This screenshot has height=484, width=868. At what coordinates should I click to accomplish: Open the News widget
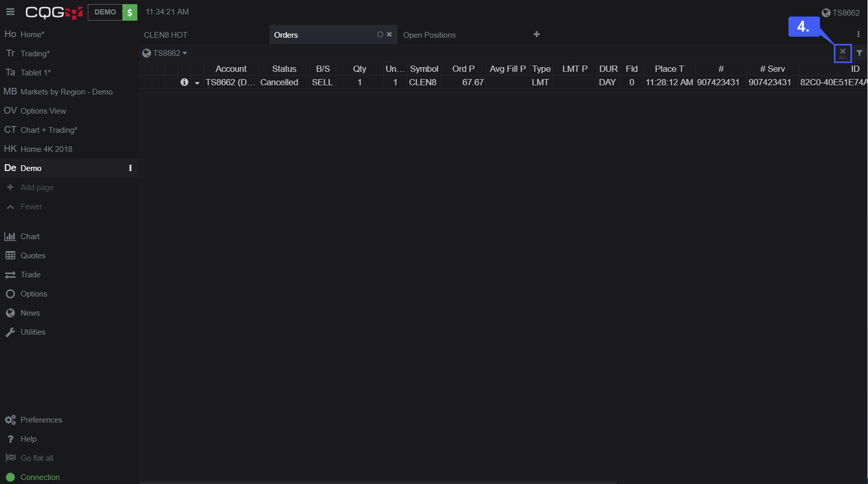[x=69, y=313]
